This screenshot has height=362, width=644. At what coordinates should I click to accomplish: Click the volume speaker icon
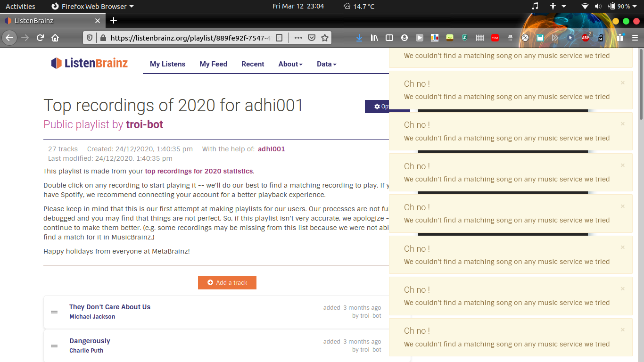(x=598, y=6)
